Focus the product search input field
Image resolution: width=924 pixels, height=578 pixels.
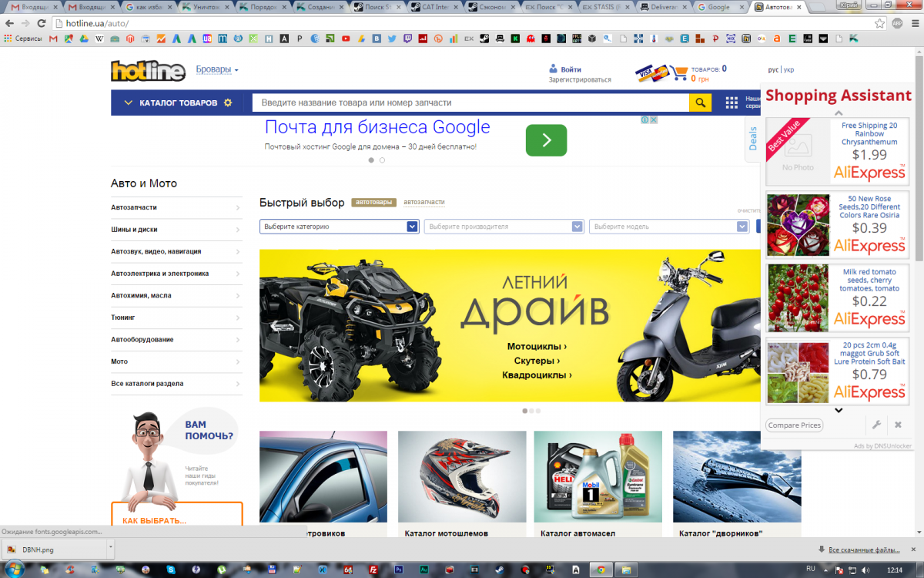tap(470, 102)
